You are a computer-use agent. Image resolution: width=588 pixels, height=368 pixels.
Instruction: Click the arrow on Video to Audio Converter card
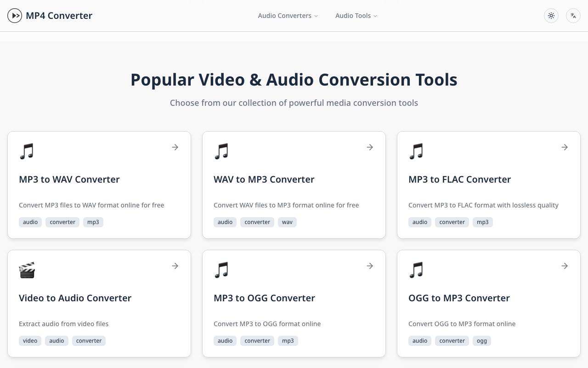(x=175, y=266)
